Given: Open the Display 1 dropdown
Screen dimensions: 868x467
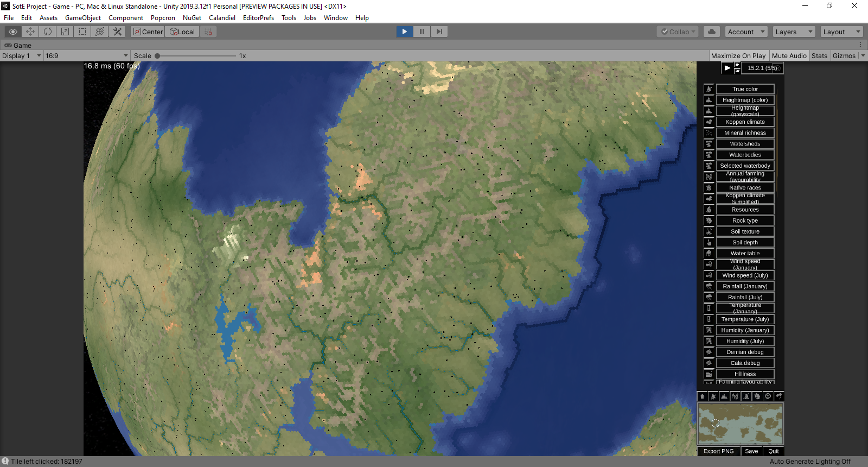Looking at the screenshot, I should tap(22, 55).
